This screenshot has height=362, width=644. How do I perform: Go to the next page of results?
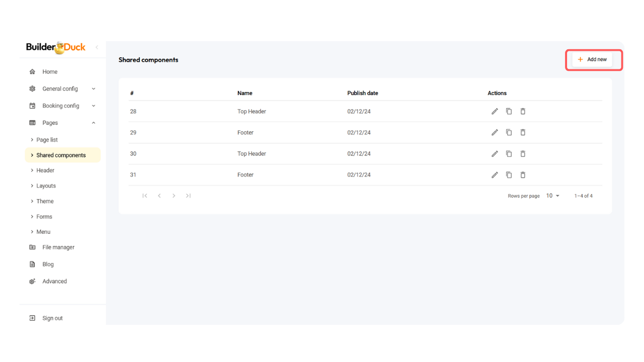coord(174,196)
